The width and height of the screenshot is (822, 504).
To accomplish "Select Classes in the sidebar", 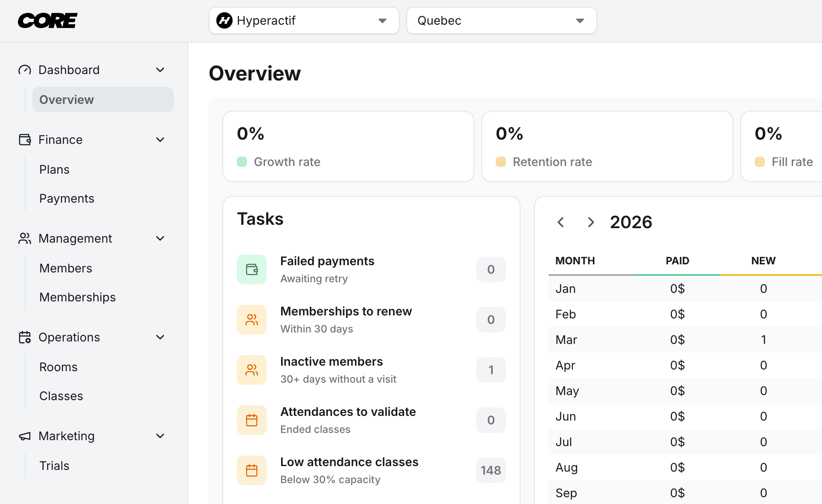I will pos(61,396).
